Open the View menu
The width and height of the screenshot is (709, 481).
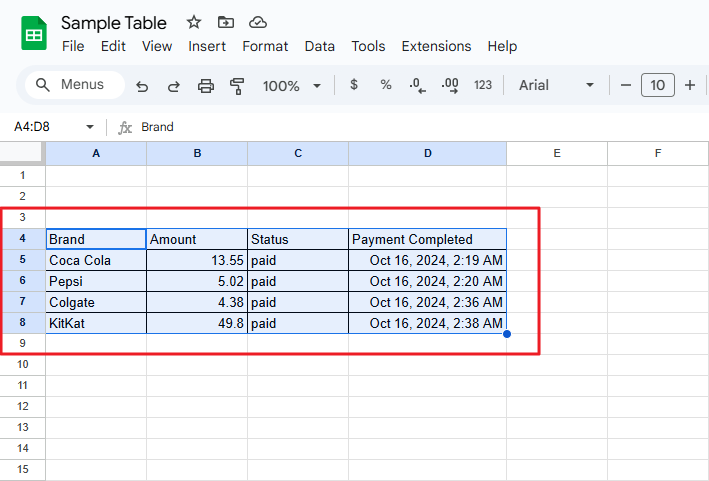tap(157, 46)
